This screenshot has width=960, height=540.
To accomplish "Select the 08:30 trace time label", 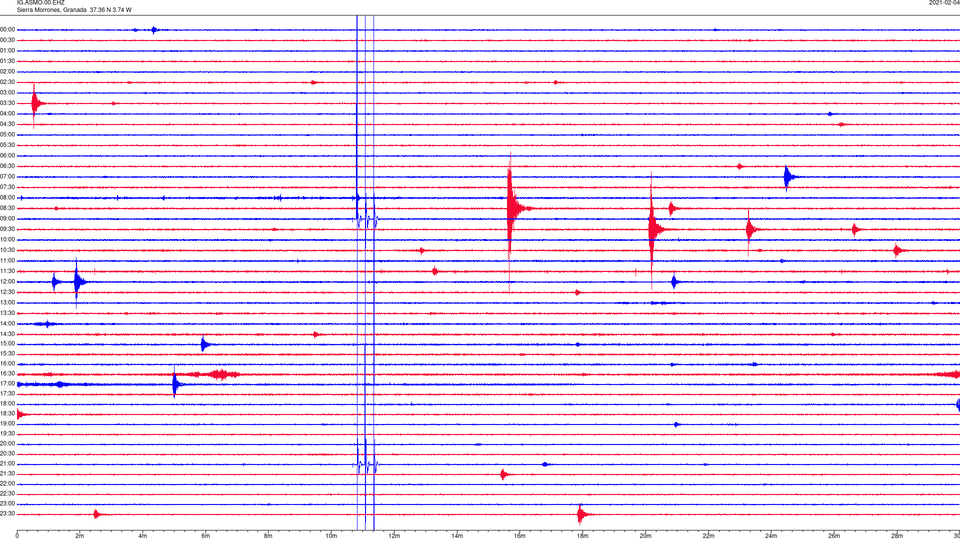I will click(7, 208).
